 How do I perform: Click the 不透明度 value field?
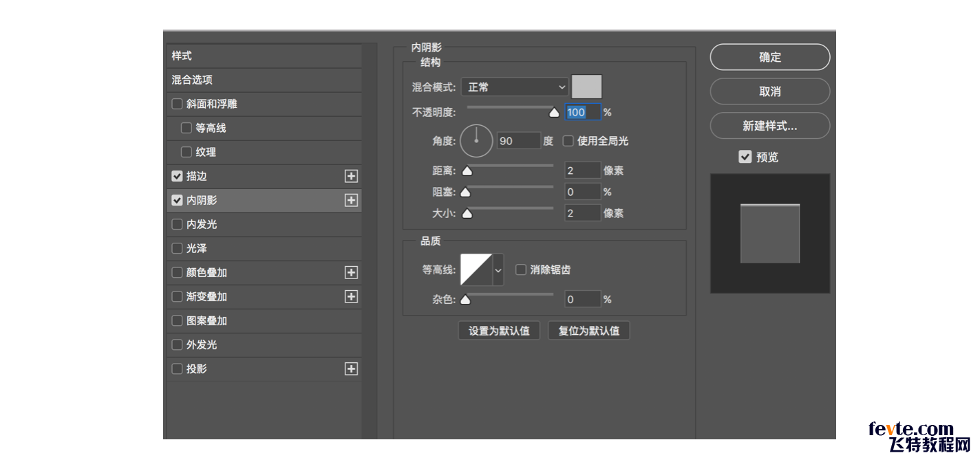click(x=582, y=112)
